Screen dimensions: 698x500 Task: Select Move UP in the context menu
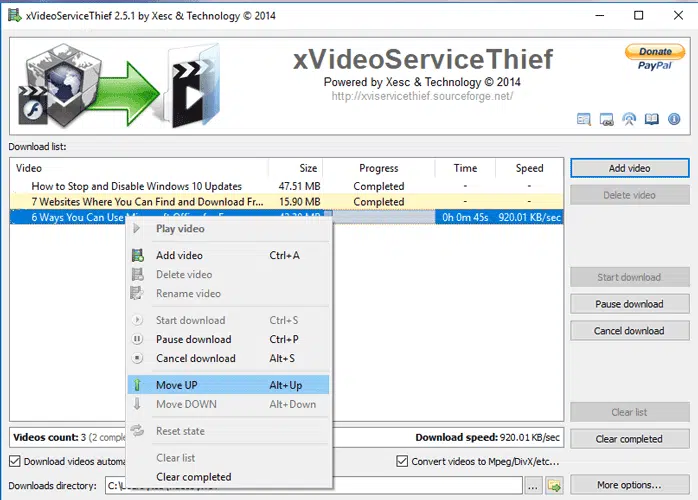click(x=228, y=385)
